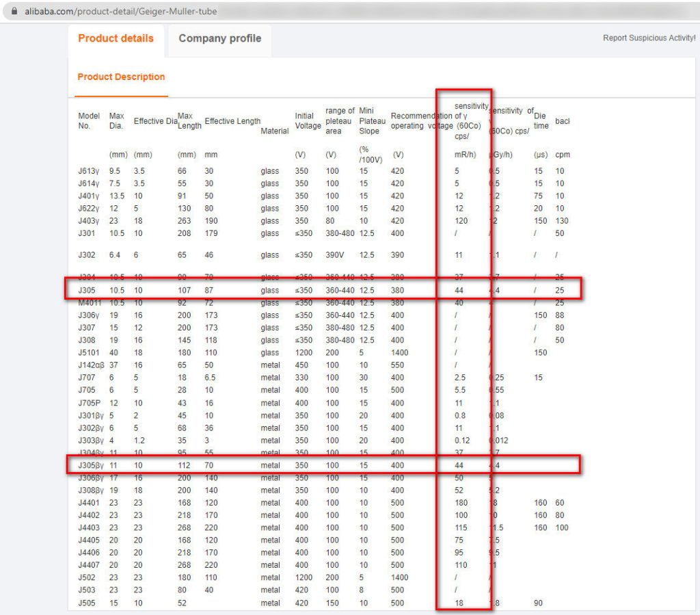Switch to the Company profile tab
The image size is (700, 615).
219,39
